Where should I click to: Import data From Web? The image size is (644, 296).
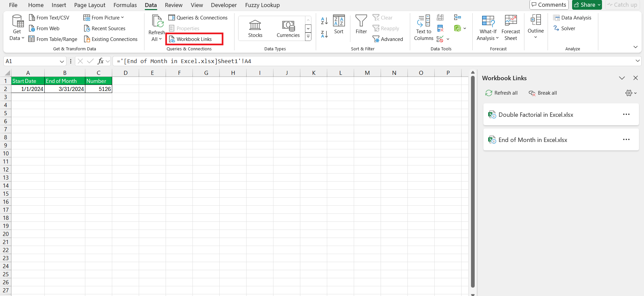[x=44, y=28]
